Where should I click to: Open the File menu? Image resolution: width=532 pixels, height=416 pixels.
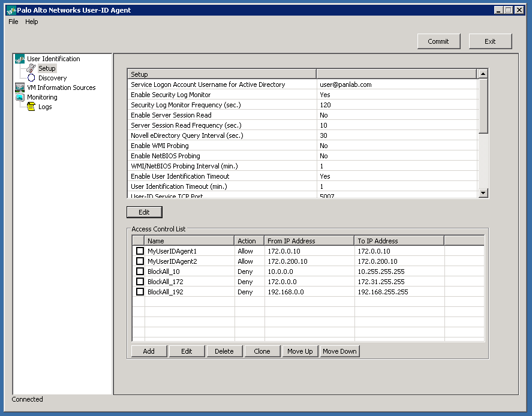tap(13, 22)
